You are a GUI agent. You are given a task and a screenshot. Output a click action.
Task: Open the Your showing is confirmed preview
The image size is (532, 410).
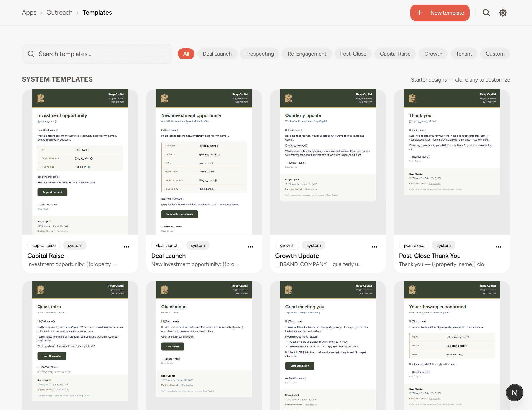[452, 345]
